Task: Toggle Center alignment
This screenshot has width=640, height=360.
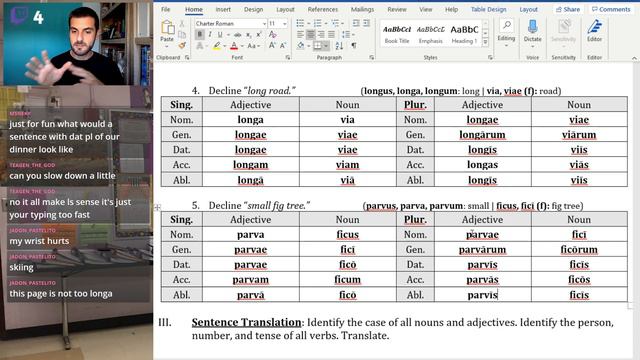Action: click(311, 35)
